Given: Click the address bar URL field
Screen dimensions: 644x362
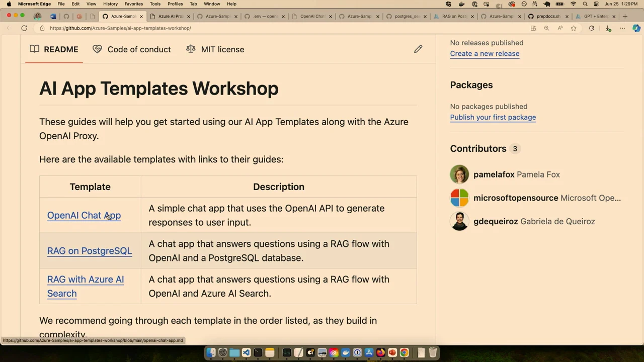Looking at the screenshot, I should tap(282, 28).
